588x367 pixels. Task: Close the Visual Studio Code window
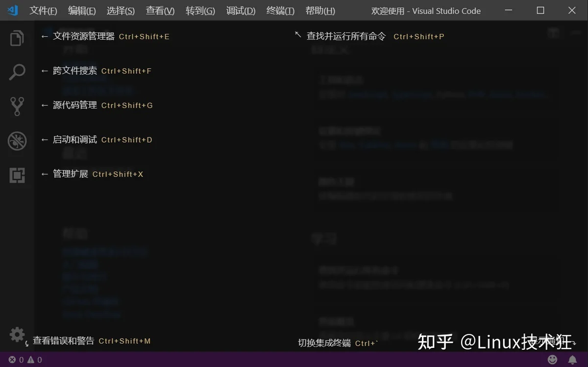[x=572, y=10]
